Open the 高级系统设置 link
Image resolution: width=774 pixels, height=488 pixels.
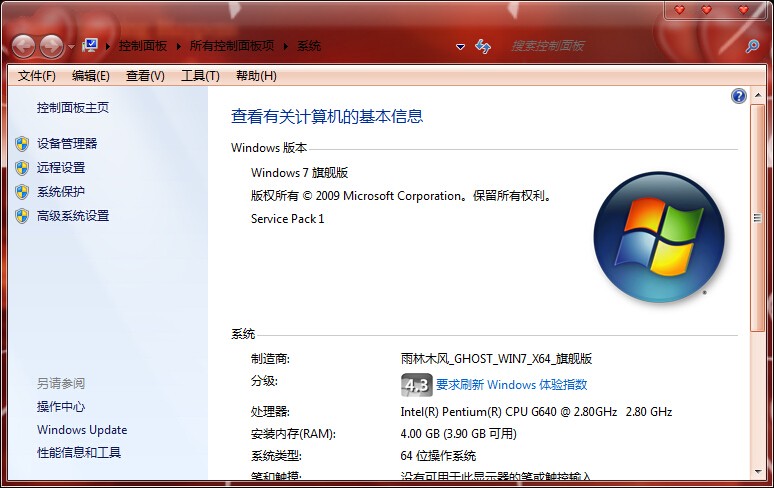click(x=73, y=216)
